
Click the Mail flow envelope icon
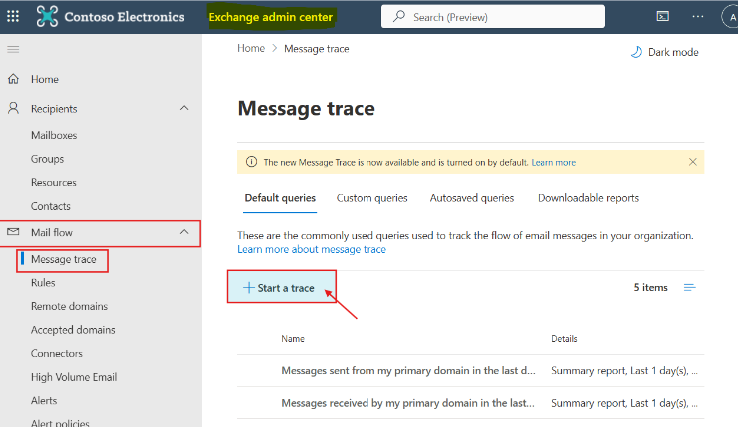(13, 232)
